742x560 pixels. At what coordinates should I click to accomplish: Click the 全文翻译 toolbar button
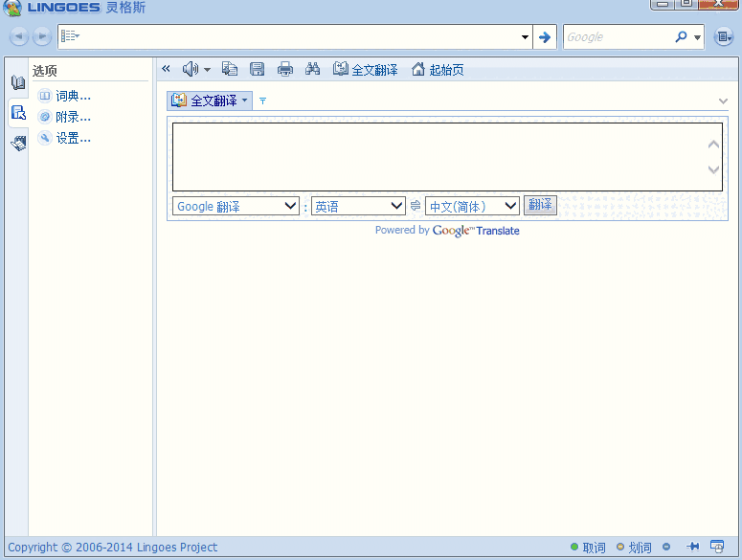tap(365, 70)
